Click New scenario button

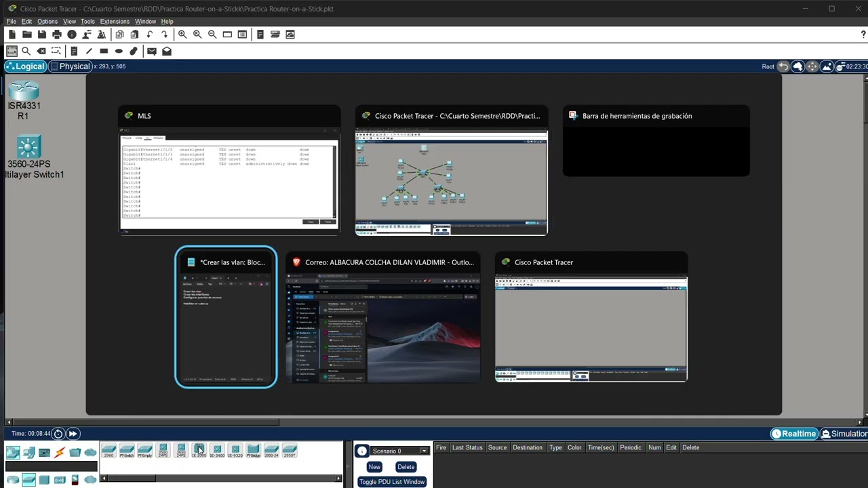click(374, 467)
